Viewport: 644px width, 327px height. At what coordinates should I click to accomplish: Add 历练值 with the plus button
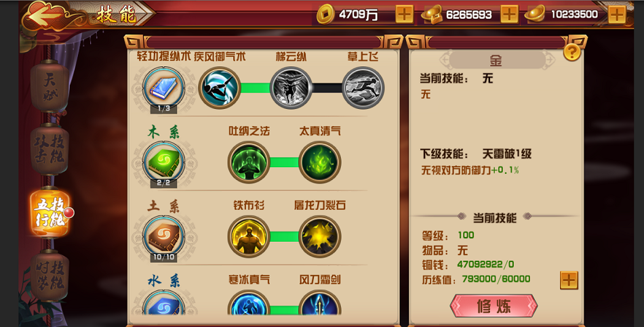coord(569,280)
